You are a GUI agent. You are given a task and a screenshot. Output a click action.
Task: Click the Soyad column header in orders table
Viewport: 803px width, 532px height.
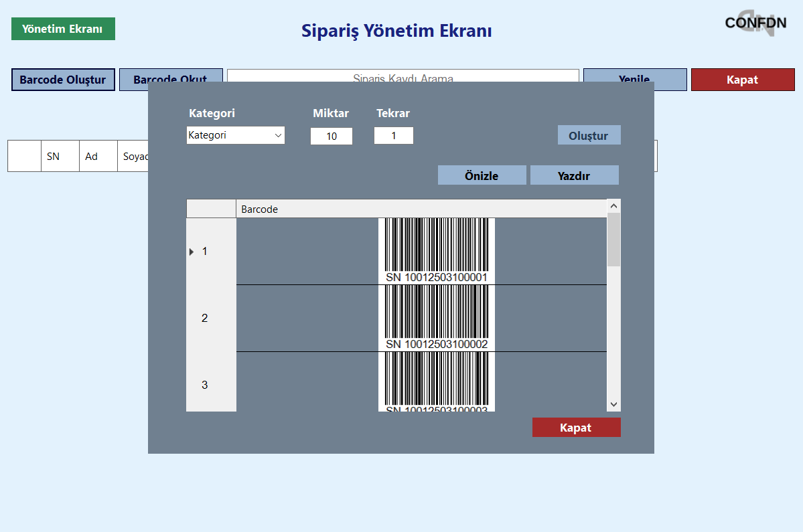click(x=133, y=156)
